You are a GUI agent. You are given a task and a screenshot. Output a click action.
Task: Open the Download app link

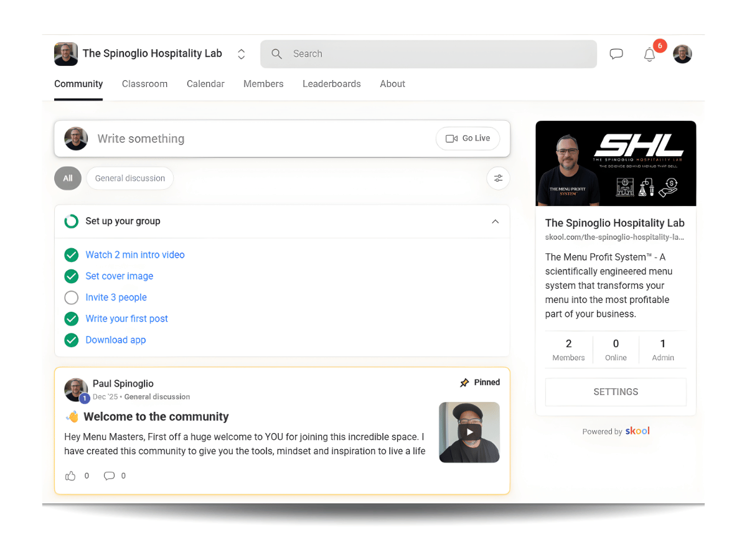tap(116, 340)
